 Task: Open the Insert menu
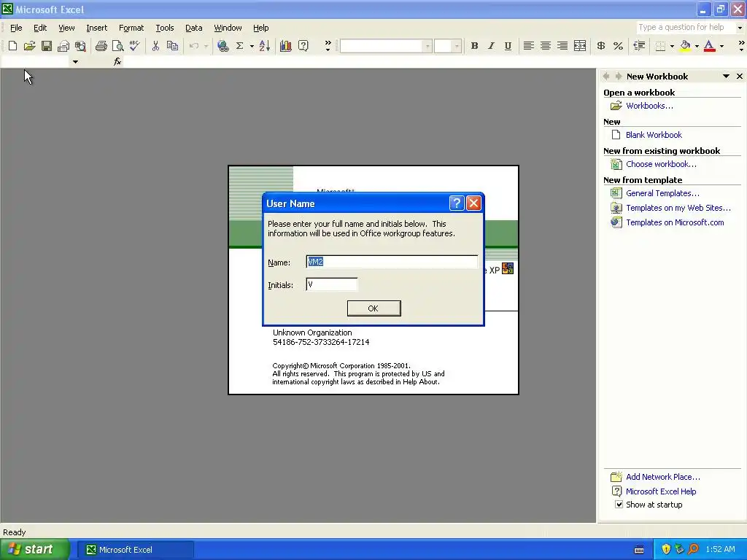pyautogui.click(x=97, y=28)
